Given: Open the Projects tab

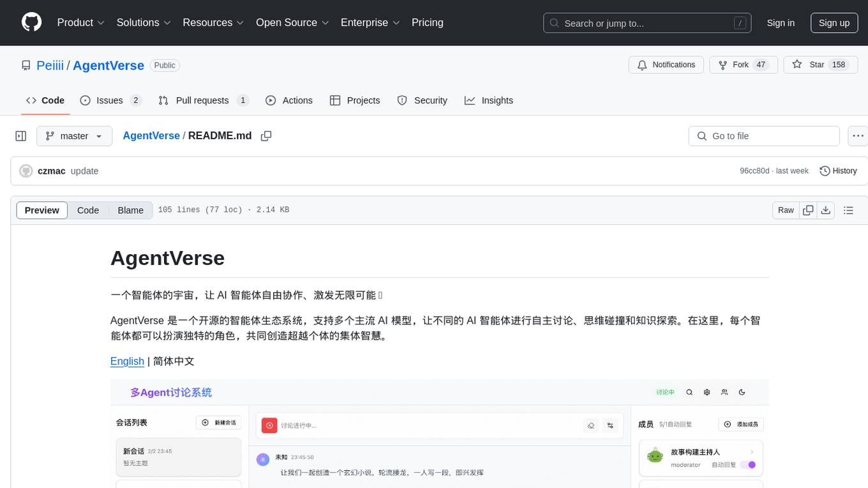Looking at the screenshot, I should point(355,100).
